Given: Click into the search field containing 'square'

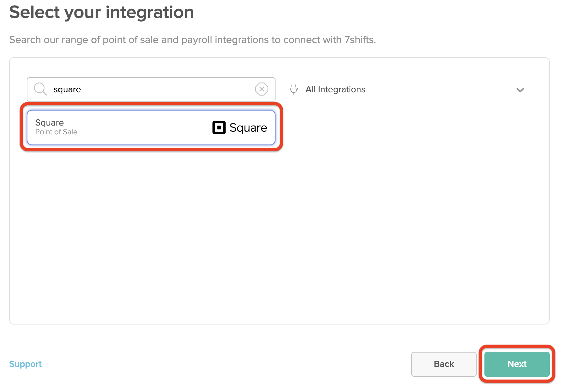Looking at the screenshot, I should (x=151, y=89).
